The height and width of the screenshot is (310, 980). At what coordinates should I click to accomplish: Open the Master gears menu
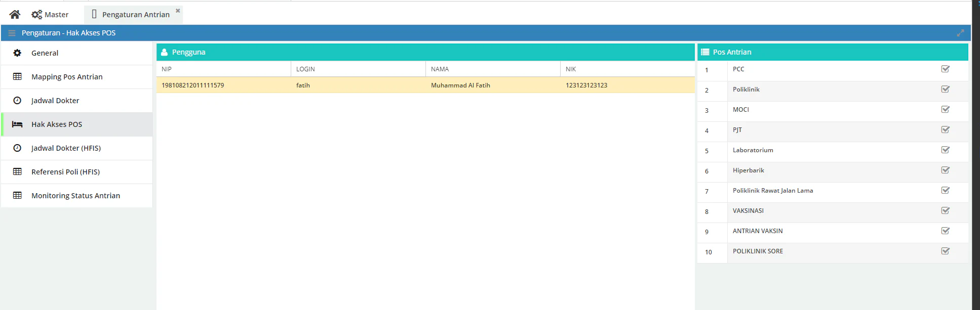(50, 15)
